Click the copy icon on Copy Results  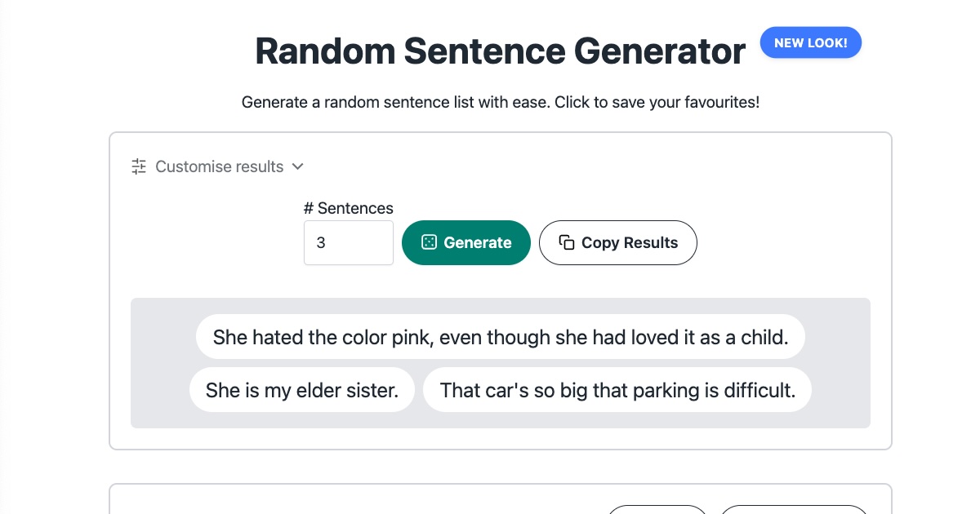click(566, 242)
